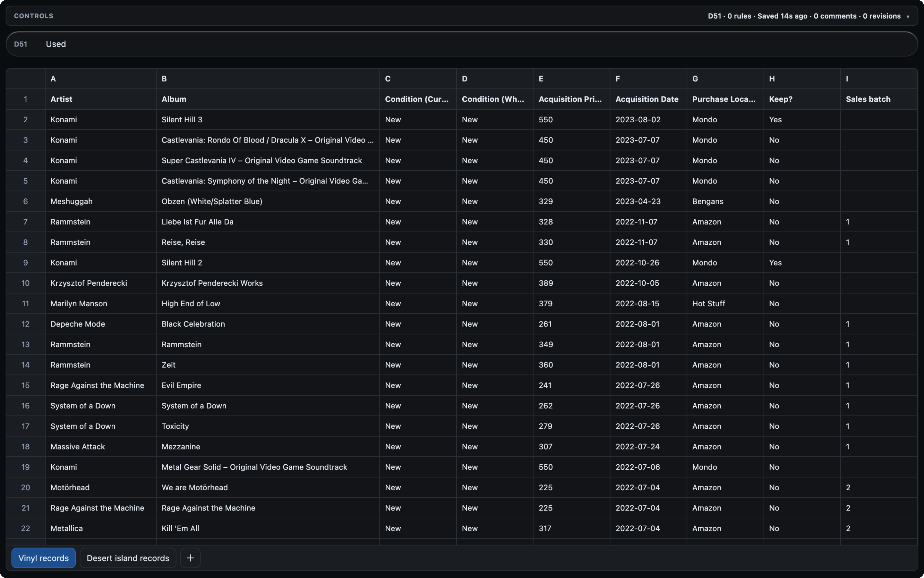
Task: Select the Toxicity album cell
Action: click(x=268, y=426)
